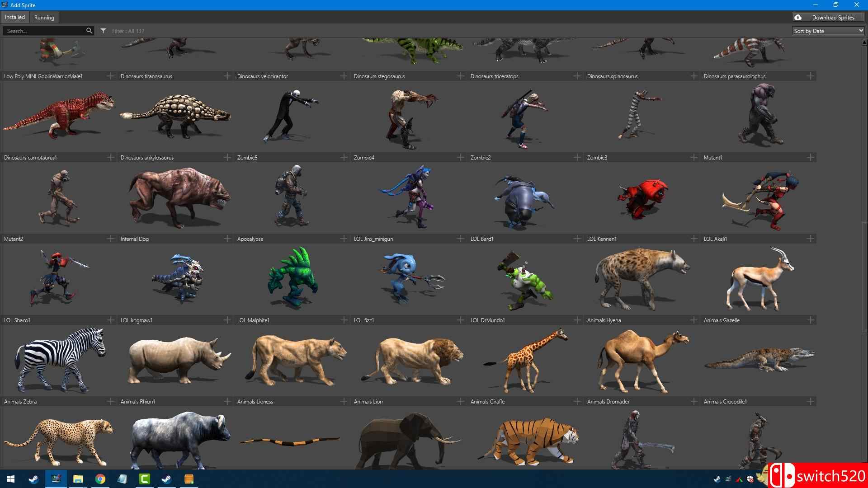The image size is (868, 488).
Task: Focus the Search text field
Action: click(x=44, y=31)
